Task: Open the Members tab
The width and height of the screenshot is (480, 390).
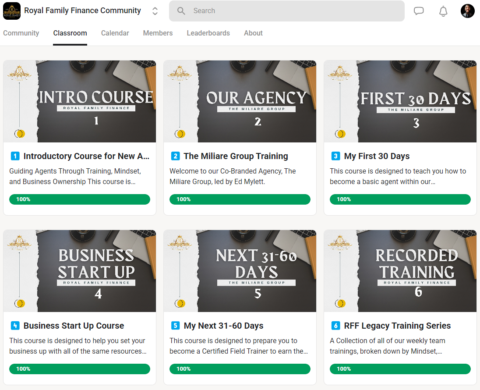Action: tap(158, 33)
